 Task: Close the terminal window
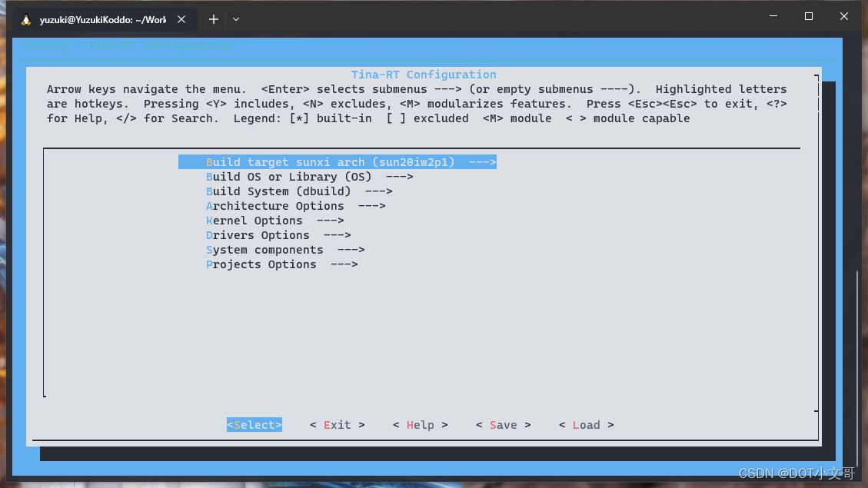[843, 16]
